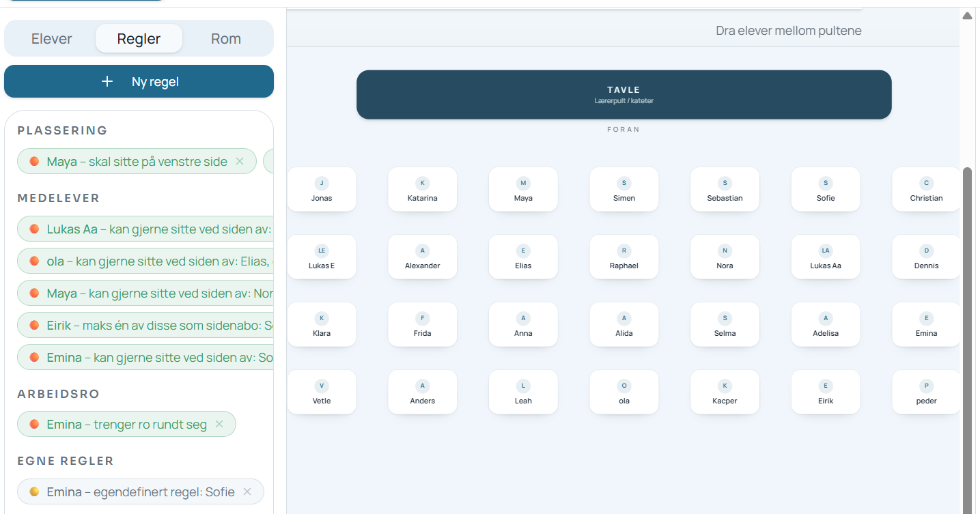Click Klara's desk card
The image size is (980, 514).
click(322, 325)
